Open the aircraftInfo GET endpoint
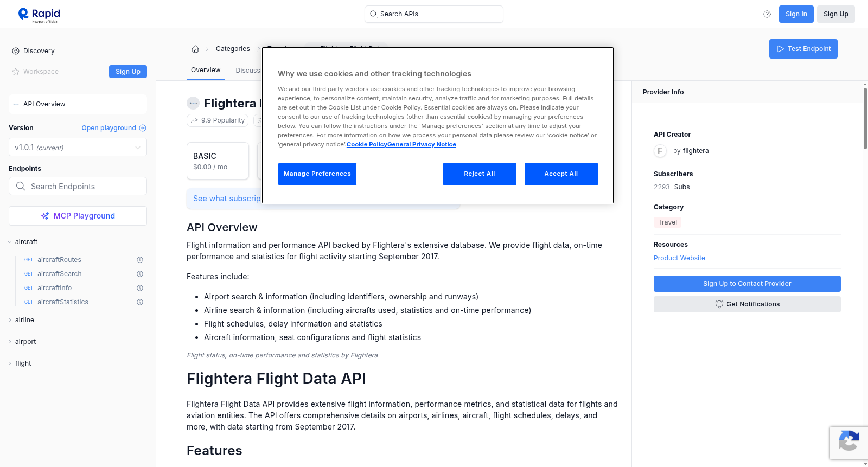 (x=54, y=288)
